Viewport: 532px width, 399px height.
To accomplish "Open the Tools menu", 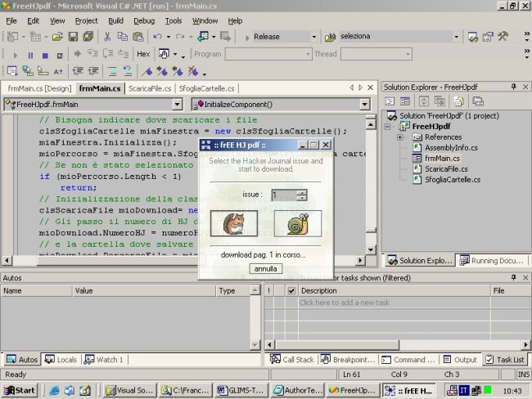I will (x=174, y=21).
